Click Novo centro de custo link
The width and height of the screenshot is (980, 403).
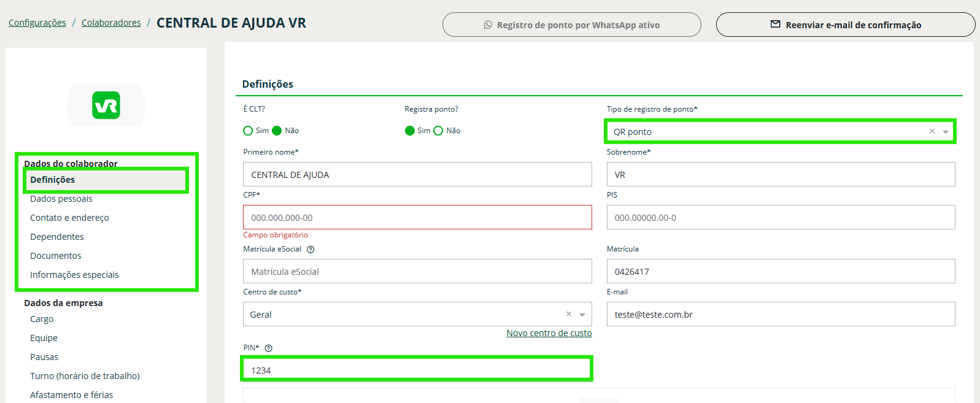549,333
